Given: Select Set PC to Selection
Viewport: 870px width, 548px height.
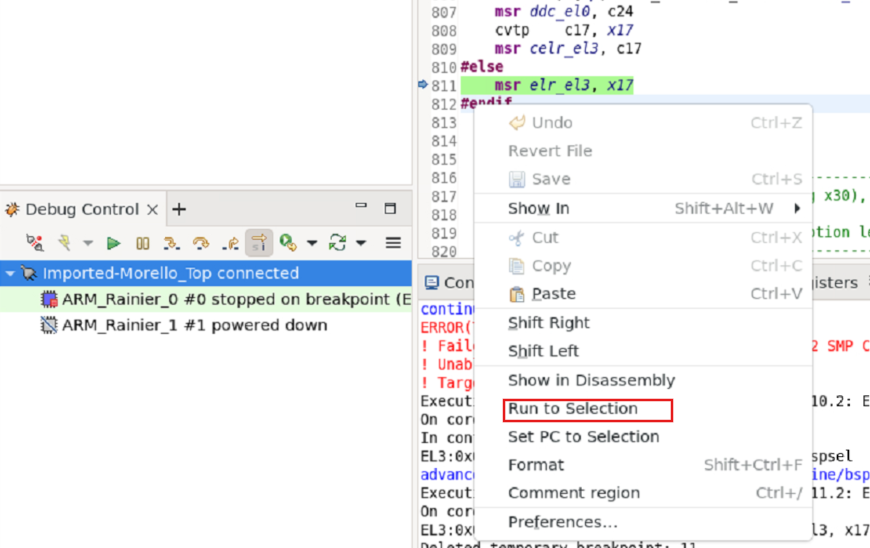Looking at the screenshot, I should 583,437.
